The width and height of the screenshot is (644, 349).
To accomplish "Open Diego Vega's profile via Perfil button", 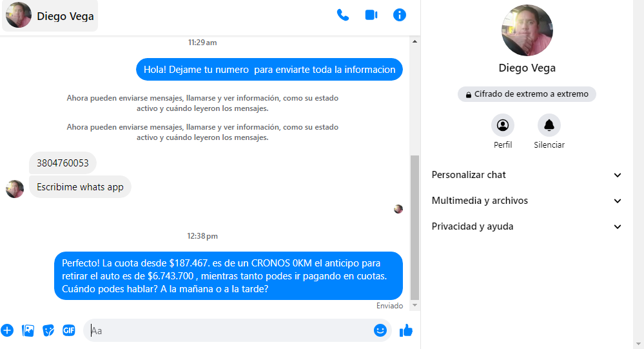I will 503,125.
